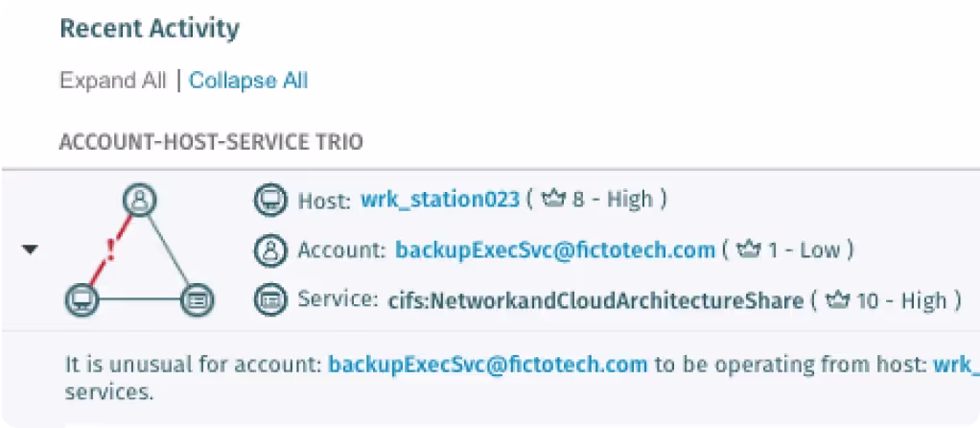The width and height of the screenshot is (980, 428).
Task: Click truncated wrk_ host link in the description
Action: click(x=956, y=365)
